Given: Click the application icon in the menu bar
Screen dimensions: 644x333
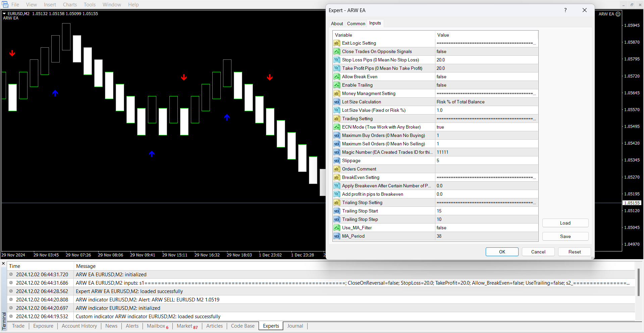Looking at the screenshot, I should tap(5, 4).
